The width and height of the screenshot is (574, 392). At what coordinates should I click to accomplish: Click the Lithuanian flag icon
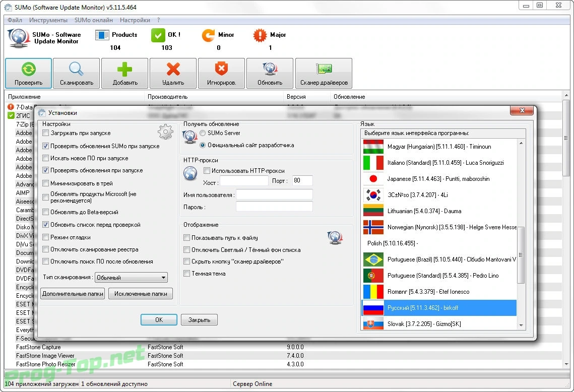[x=373, y=211]
